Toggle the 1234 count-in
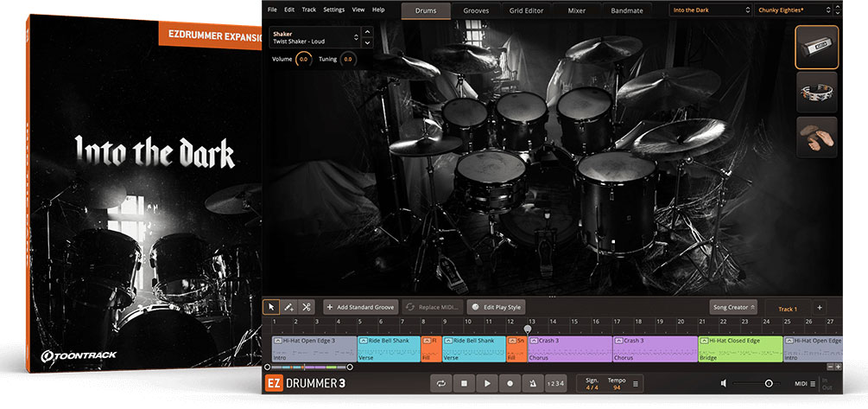 click(x=555, y=383)
